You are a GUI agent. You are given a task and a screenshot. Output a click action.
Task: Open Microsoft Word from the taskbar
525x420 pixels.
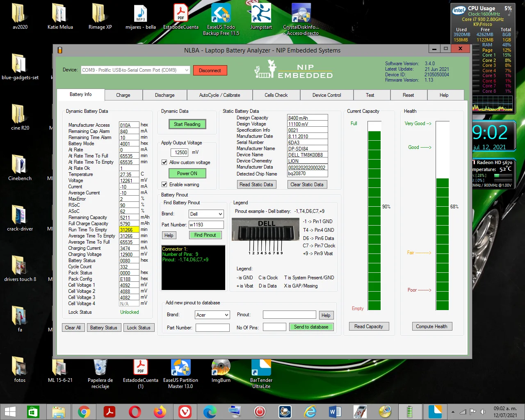335,411
